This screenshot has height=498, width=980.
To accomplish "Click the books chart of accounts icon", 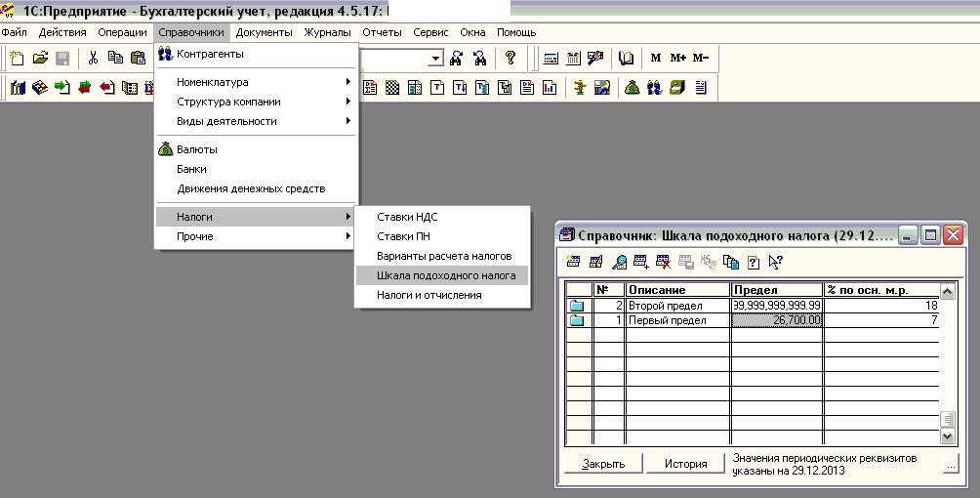I will point(18,88).
